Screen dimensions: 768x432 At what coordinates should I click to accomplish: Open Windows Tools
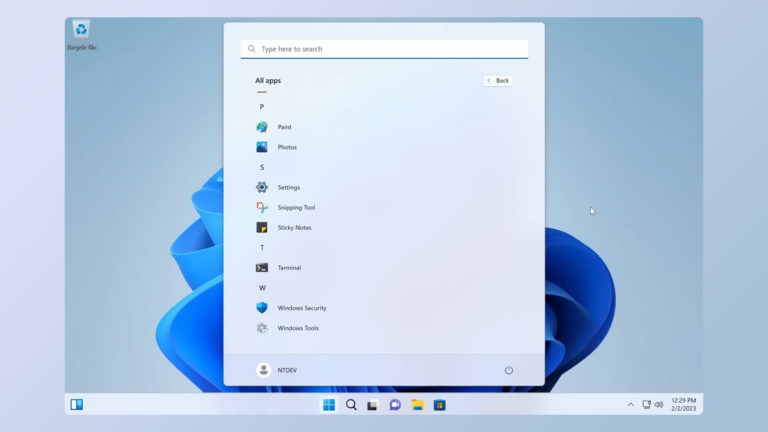(262, 328)
